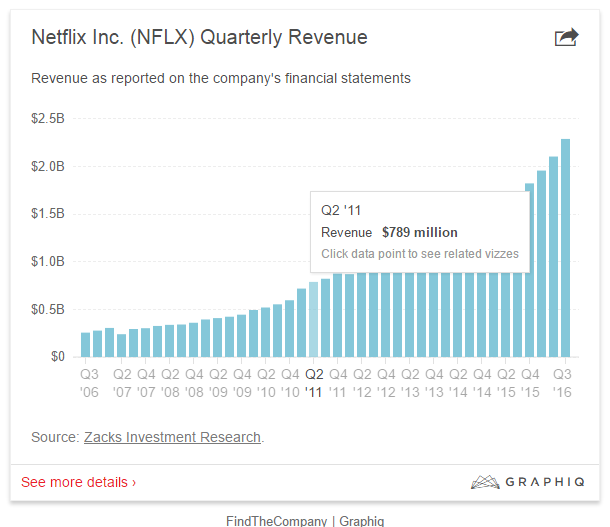
Task: Click the "Q4 '13" x-axis label
Action: (434, 383)
